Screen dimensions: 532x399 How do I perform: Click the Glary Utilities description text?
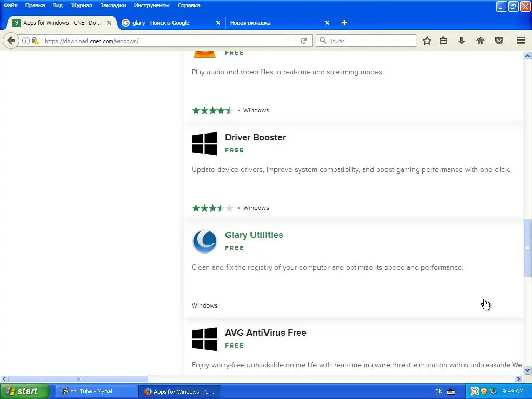click(327, 268)
